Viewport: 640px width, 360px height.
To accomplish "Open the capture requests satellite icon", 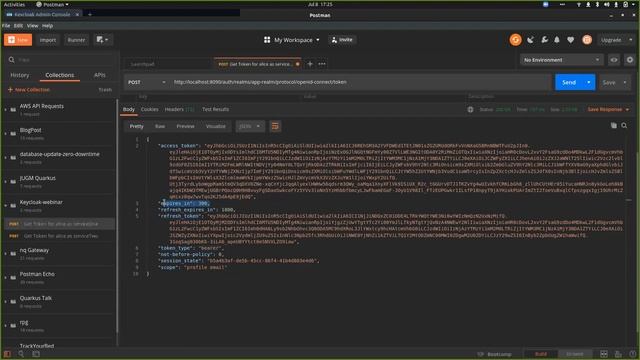I will click(531, 40).
